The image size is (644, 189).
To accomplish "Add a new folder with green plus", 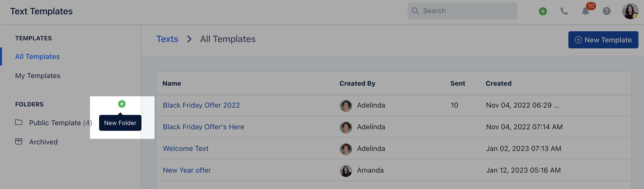I will pyautogui.click(x=122, y=104).
